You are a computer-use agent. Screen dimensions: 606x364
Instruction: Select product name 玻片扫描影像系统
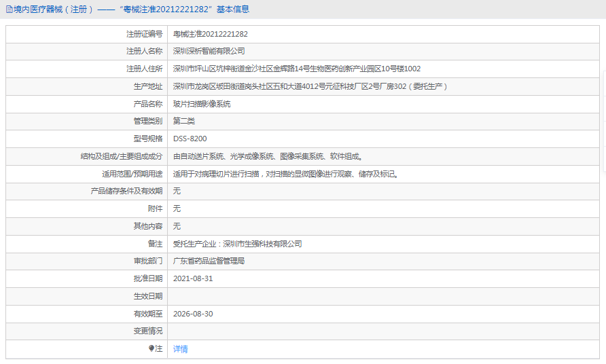(202, 104)
